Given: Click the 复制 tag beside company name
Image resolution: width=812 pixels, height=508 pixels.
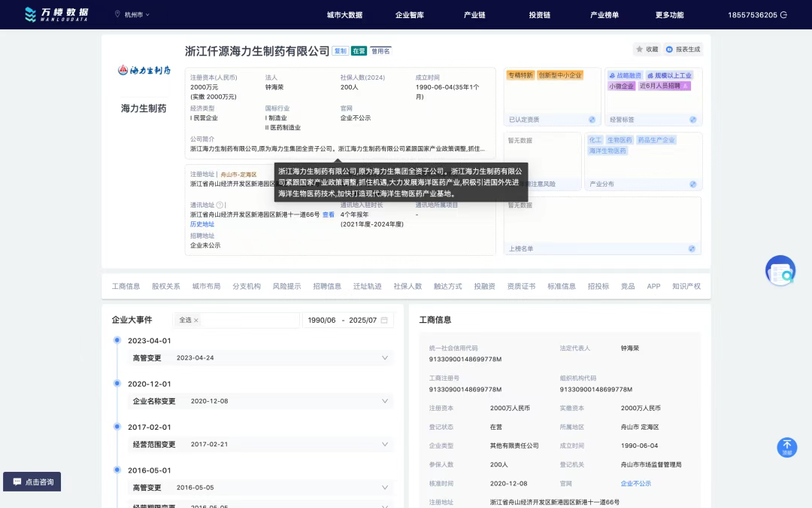Looking at the screenshot, I should coord(341,51).
